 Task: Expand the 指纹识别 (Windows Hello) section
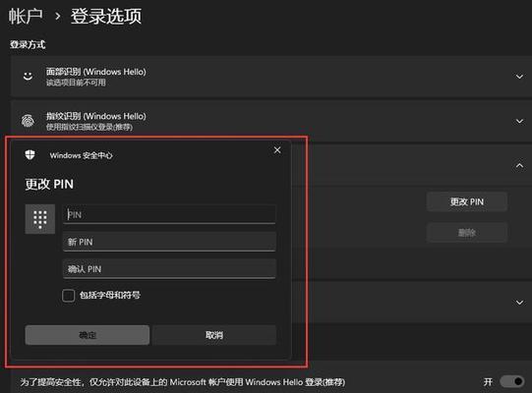tap(519, 121)
